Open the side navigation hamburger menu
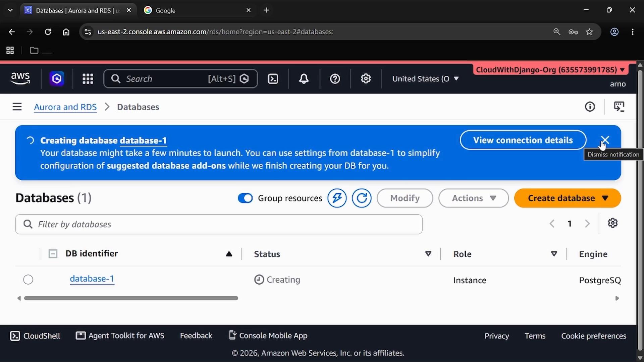 (17, 107)
